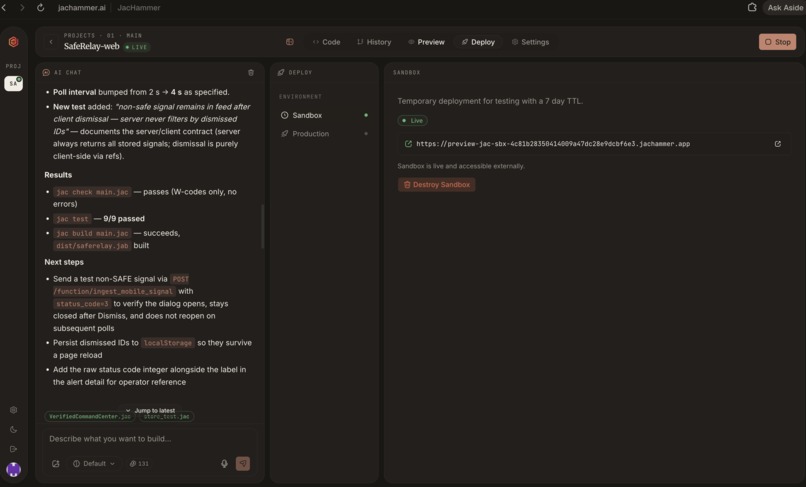Open the Settings tab
Screen dimensions: 806x487
pyautogui.click(x=530, y=42)
